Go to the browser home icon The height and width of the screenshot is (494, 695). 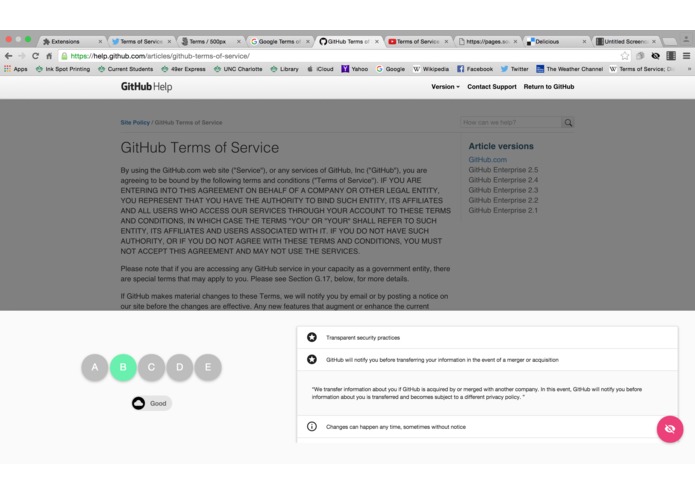(x=49, y=56)
